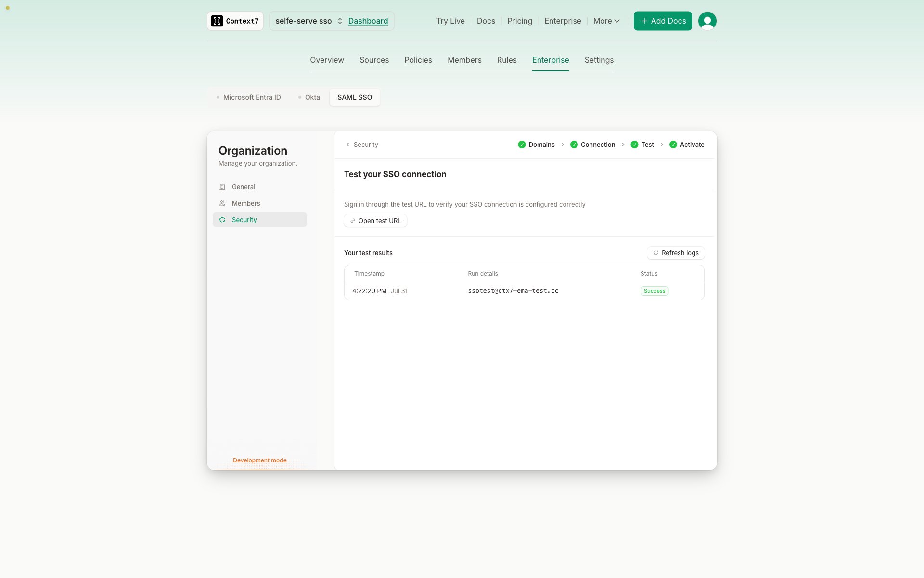Click the ssotest@ctx7-ema-test.cc run detail

click(x=513, y=291)
